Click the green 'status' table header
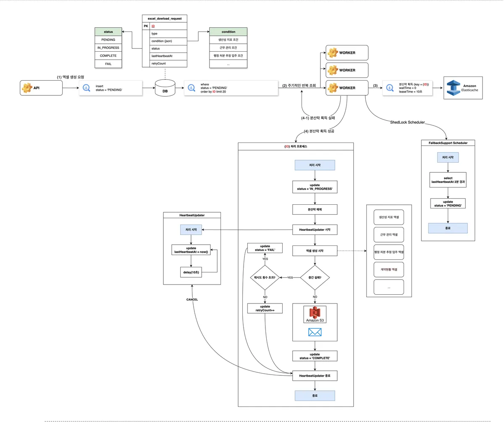 coord(108,32)
